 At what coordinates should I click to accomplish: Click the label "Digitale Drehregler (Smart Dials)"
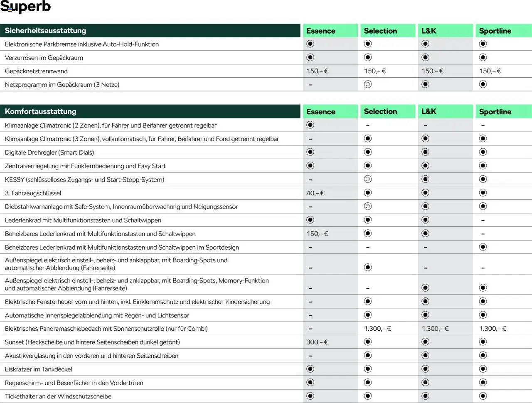[x=49, y=152]
